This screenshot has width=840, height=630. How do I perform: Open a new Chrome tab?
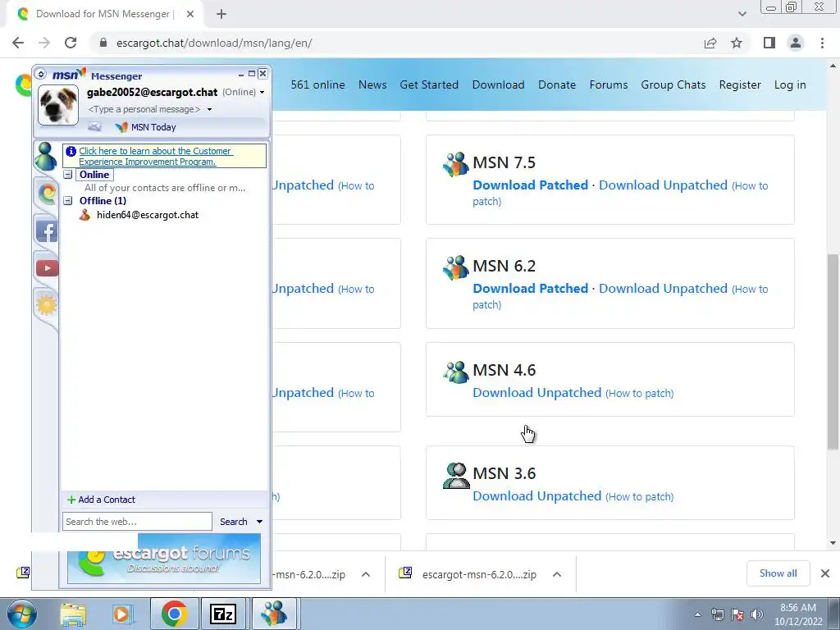point(221,14)
